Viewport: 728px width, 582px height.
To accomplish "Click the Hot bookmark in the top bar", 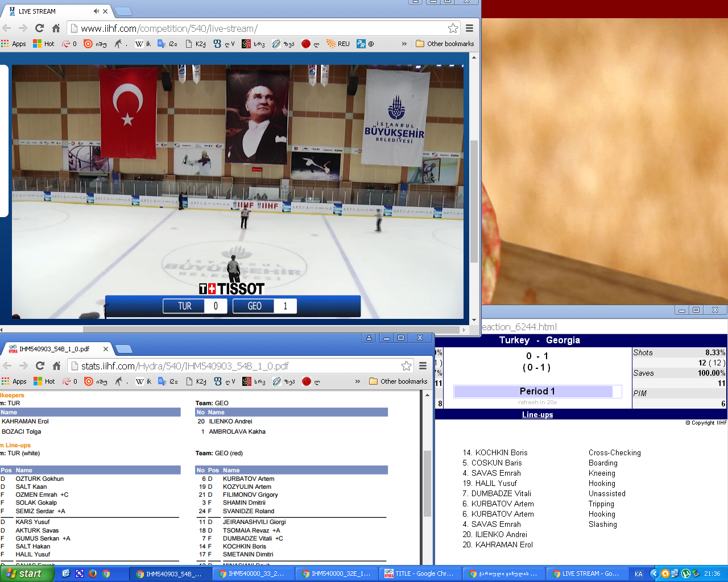I will [x=44, y=44].
